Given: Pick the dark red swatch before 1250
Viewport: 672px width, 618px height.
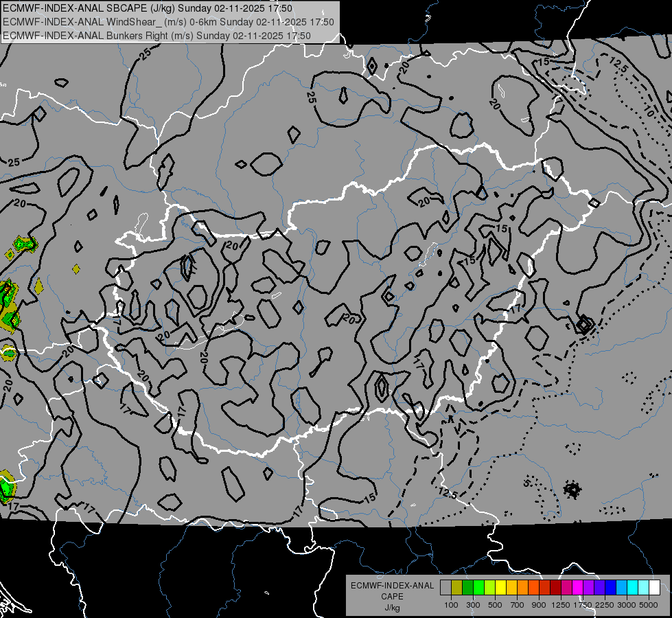Looking at the screenshot, I should pos(555,588).
